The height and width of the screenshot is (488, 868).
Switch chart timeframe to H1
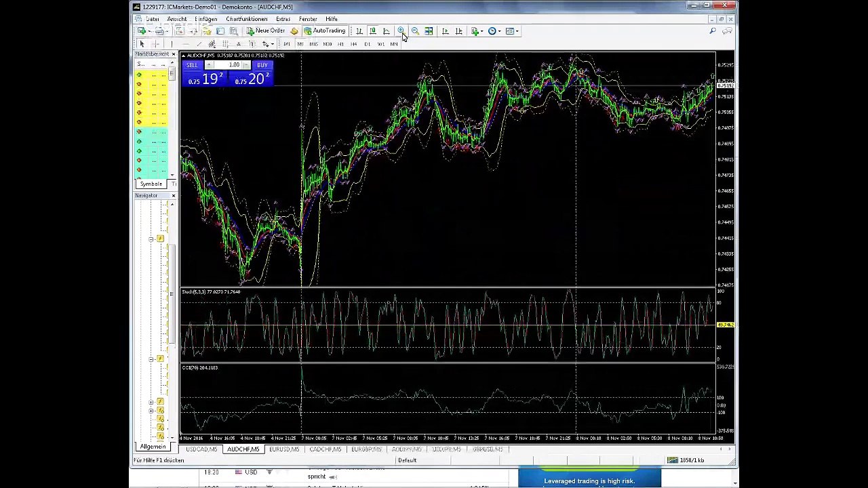coord(340,44)
